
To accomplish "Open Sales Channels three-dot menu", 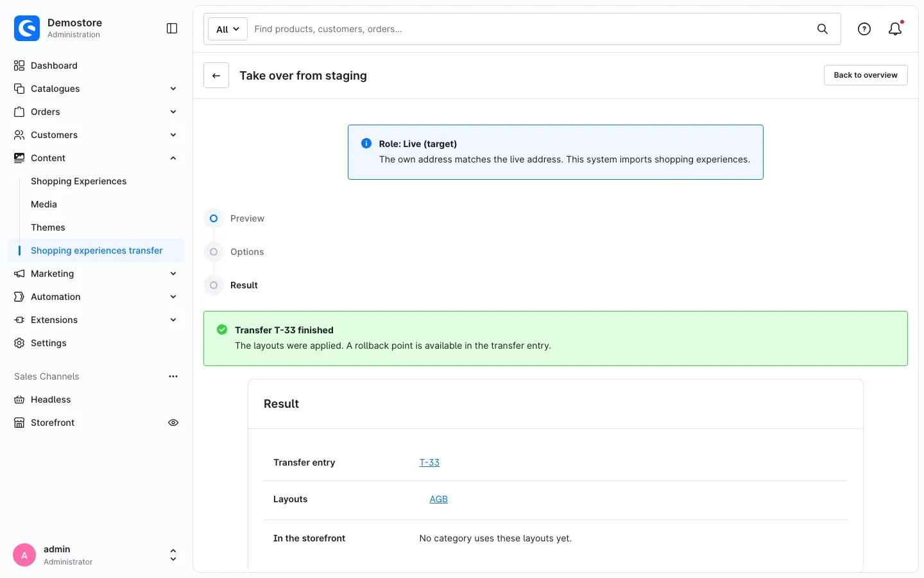I will (173, 376).
